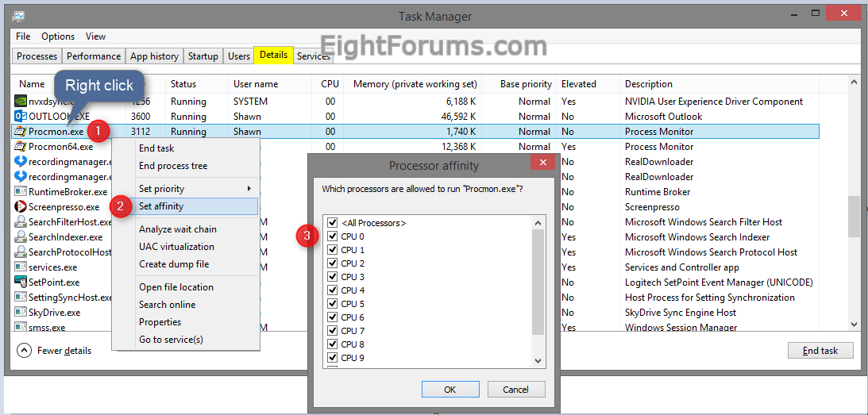Expand the Set priority submenu
This screenshot has width=868, height=415.
(x=194, y=189)
